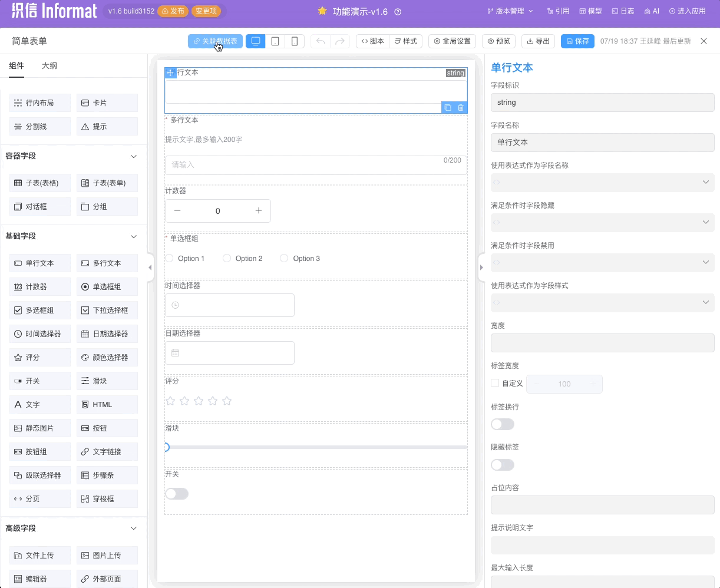Viewport: 720px width, 588px height.
Task: Click the 保存 (save) button
Action: tap(577, 41)
